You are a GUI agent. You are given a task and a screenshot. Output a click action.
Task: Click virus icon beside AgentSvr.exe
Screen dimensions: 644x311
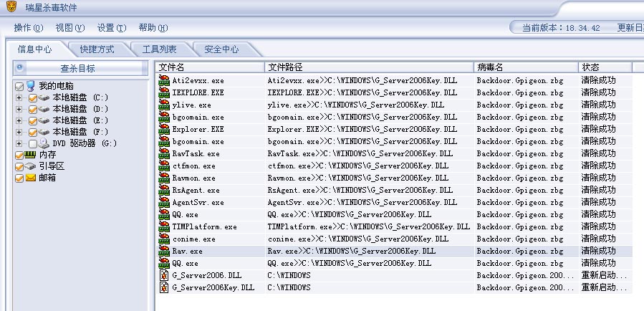(x=164, y=202)
